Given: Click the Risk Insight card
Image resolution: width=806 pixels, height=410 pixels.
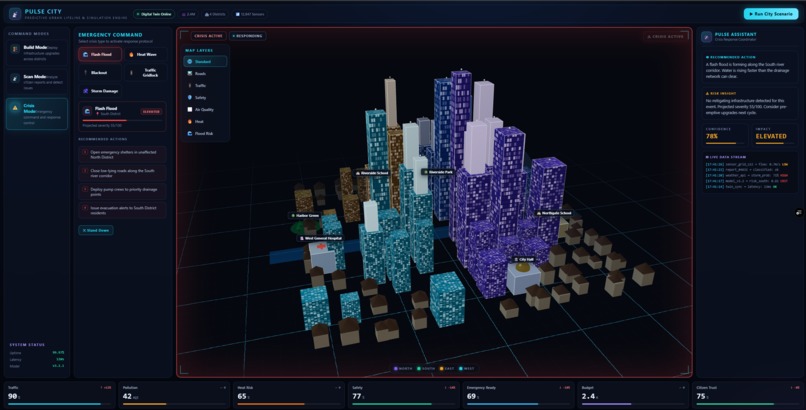Looking at the screenshot, I should coord(749,104).
